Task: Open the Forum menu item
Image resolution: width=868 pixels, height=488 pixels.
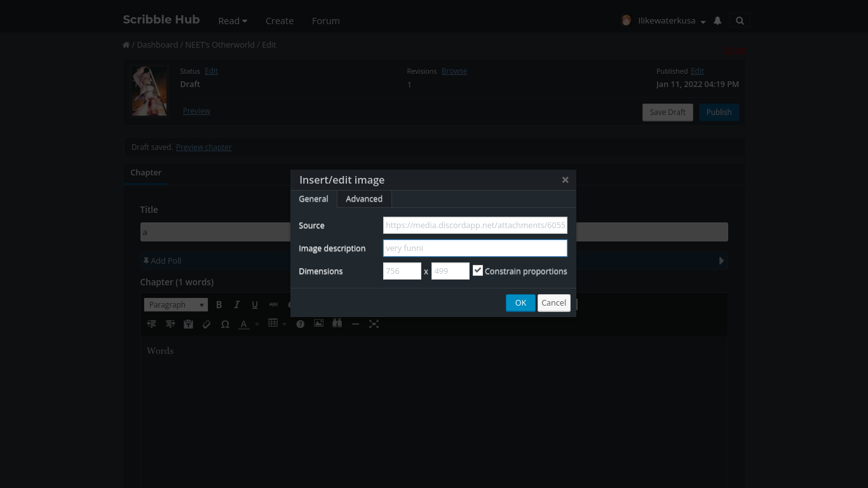Action: tap(325, 20)
